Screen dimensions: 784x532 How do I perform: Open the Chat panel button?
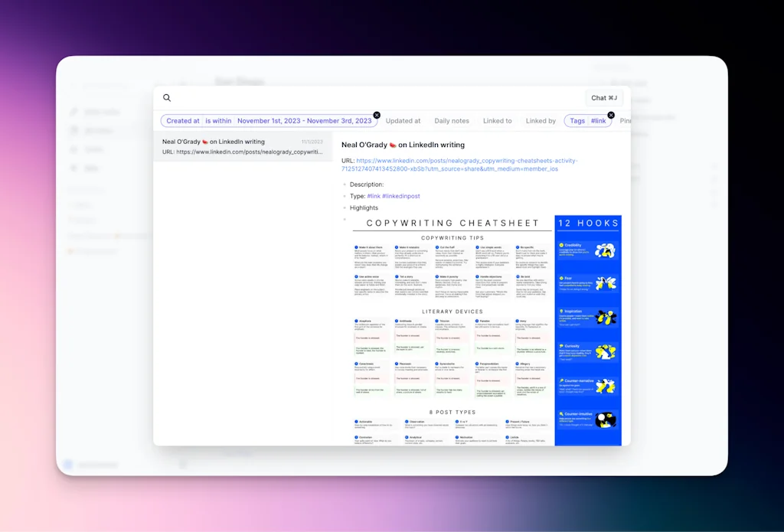(x=604, y=98)
